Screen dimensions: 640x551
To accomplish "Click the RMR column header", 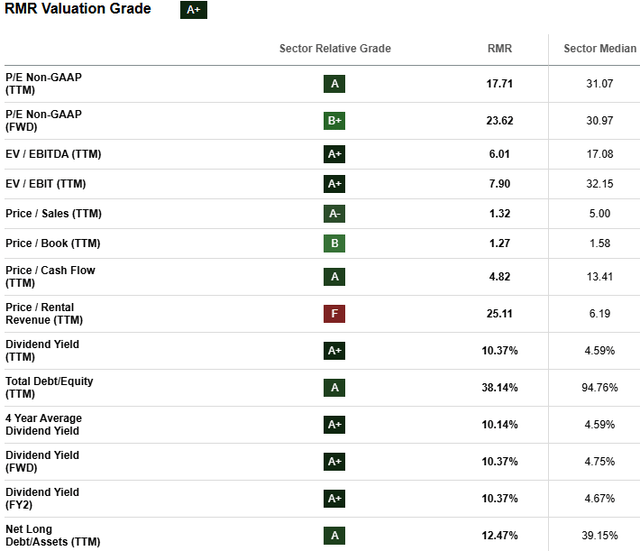I will [x=500, y=49].
